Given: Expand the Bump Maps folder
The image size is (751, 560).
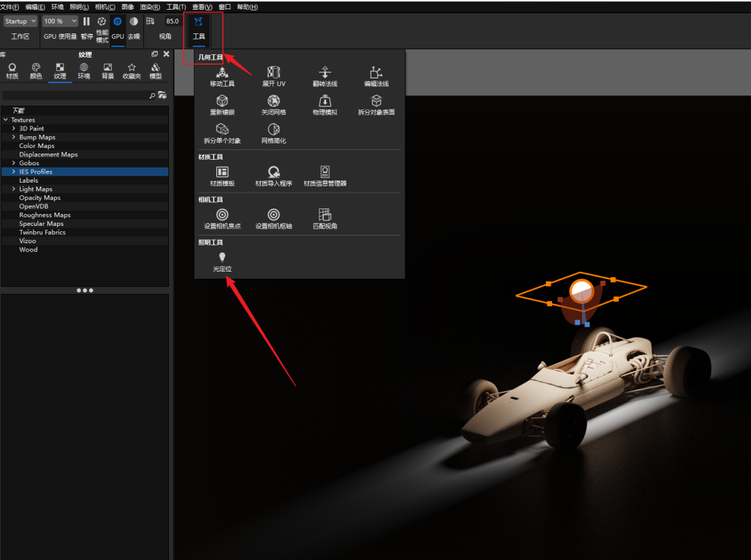Looking at the screenshot, I should pos(13,137).
